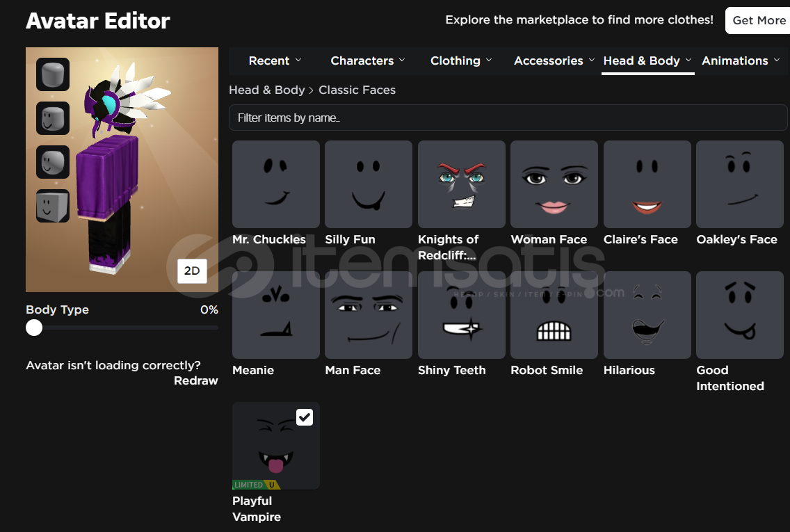Equip the Meanie face tile
790x532 pixels.
(276, 315)
